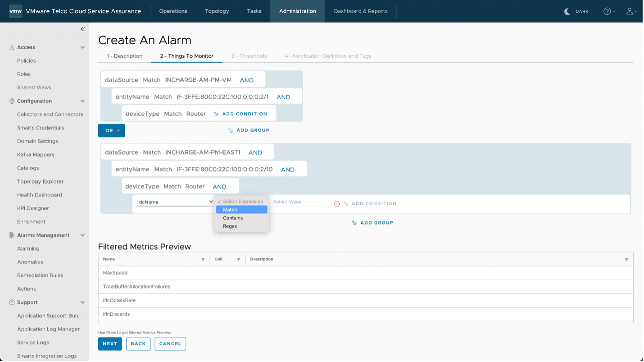Open Topology Explorer page

pyautogui.click(x=41, y=182)
